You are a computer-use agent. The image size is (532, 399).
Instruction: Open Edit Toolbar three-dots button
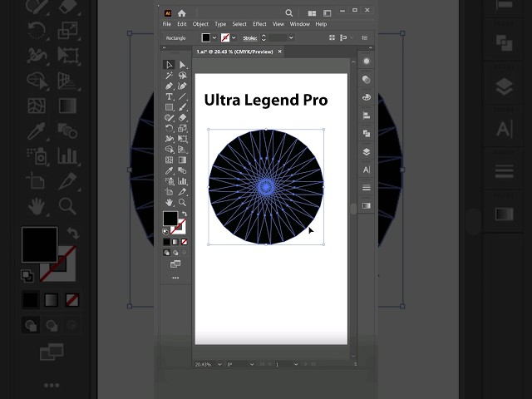(175, 278)
